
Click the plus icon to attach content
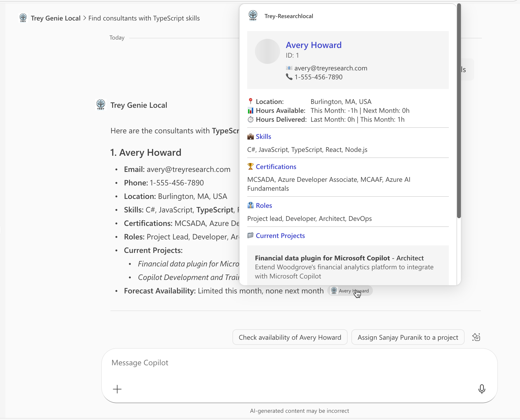tap(117, 389)
